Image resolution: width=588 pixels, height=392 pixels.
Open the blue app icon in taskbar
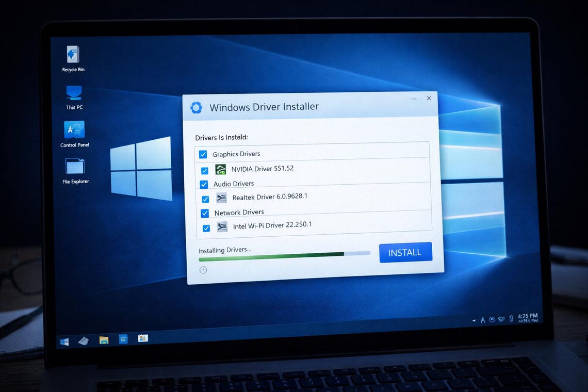click(x=123, y=339)
